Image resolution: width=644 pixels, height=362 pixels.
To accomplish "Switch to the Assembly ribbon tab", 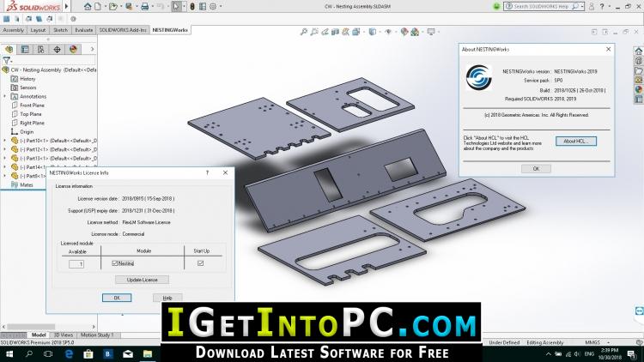I will 14,30.
